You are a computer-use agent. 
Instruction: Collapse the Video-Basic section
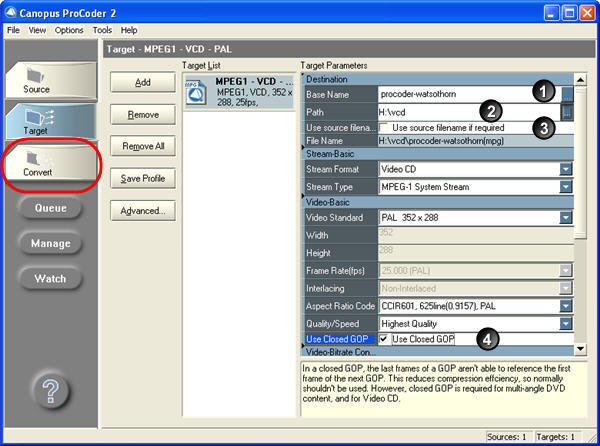point(303,196)
